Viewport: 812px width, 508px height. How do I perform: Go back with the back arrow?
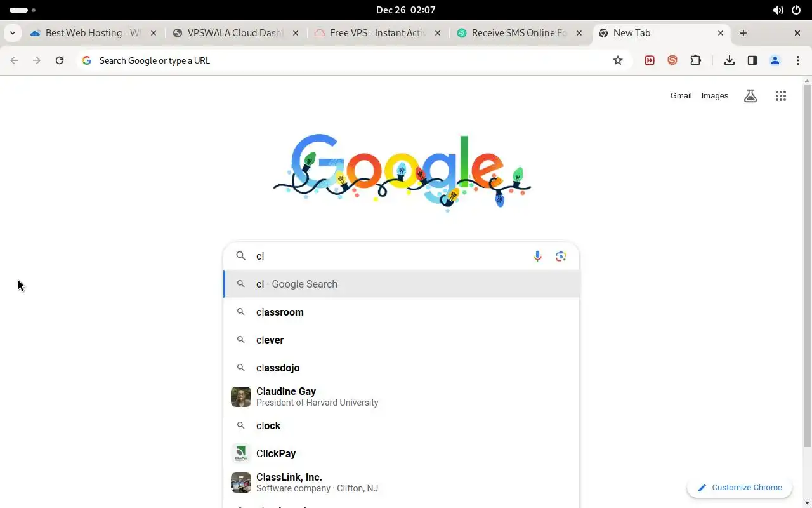click(14, 60)
